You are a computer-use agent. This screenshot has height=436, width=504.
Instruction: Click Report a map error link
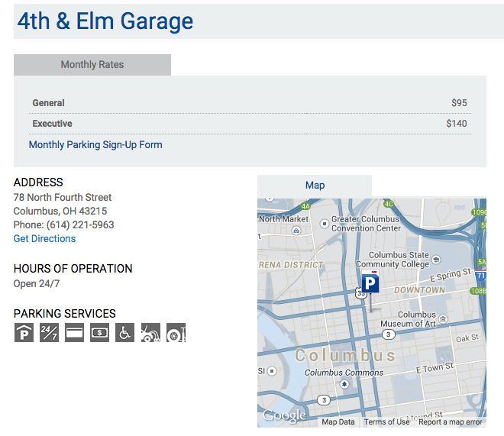pos(450,421)
